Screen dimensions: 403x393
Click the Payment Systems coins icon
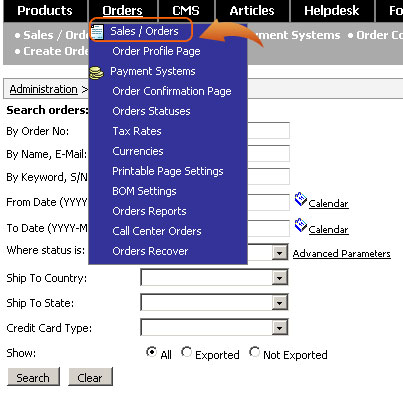click(x=96, y=73)
